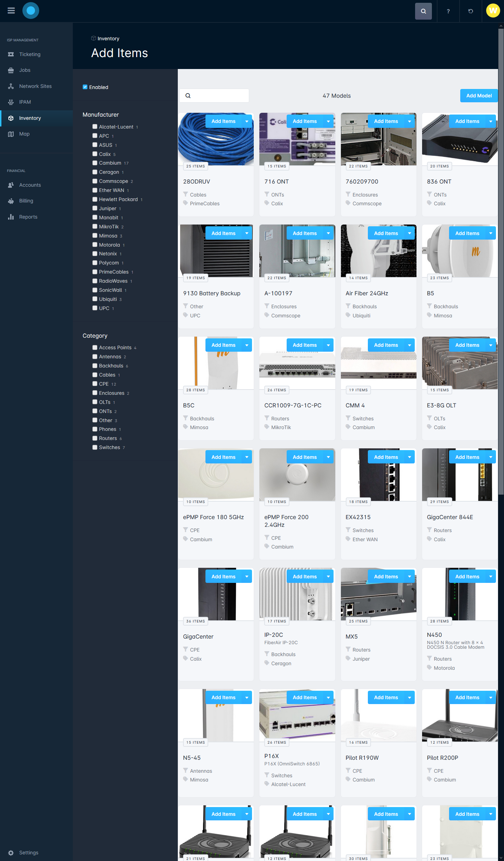Viewport: 504px width, 861px height.
Task: Click the page vertical scrollbar
Action: coord(501,261)
